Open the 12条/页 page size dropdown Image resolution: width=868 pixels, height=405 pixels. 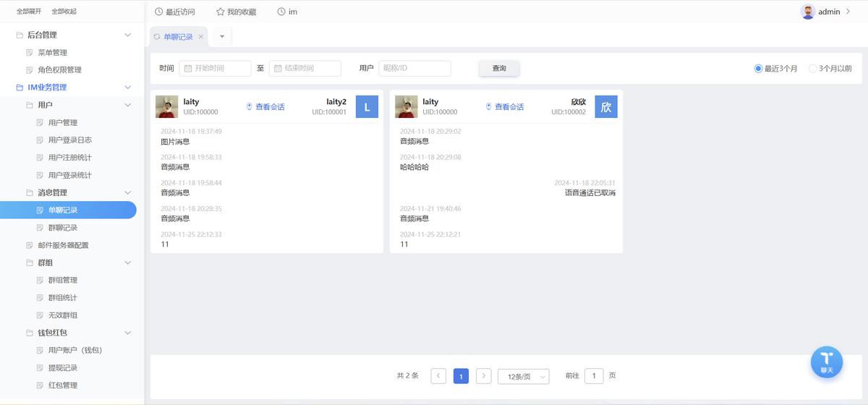[523, 376]
